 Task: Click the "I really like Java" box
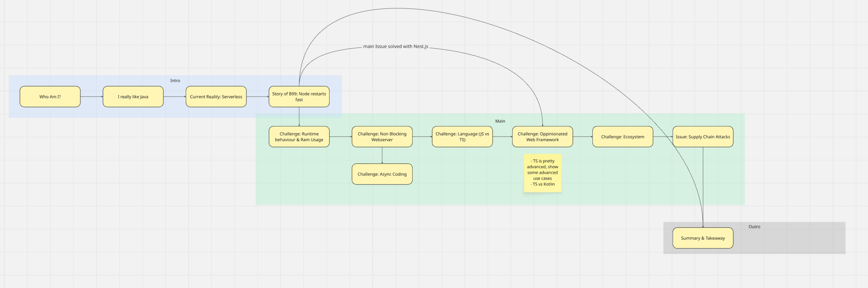tap(133, 97)
